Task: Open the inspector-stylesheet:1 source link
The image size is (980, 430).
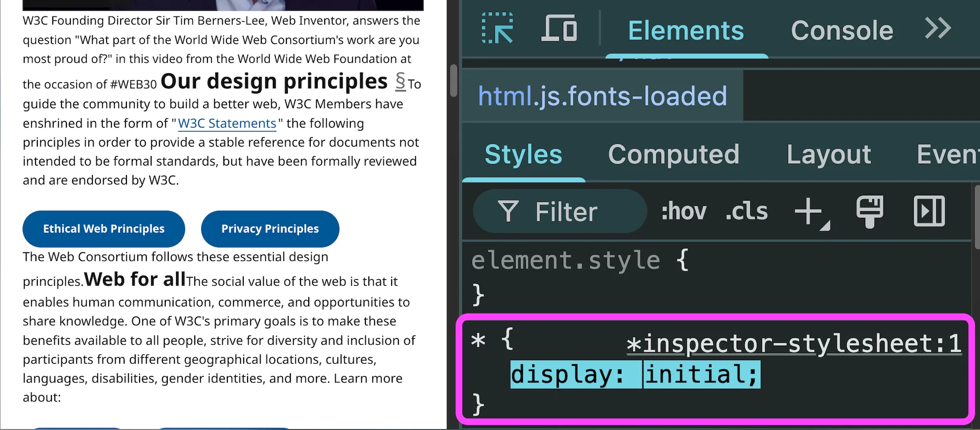Action: 794,344
